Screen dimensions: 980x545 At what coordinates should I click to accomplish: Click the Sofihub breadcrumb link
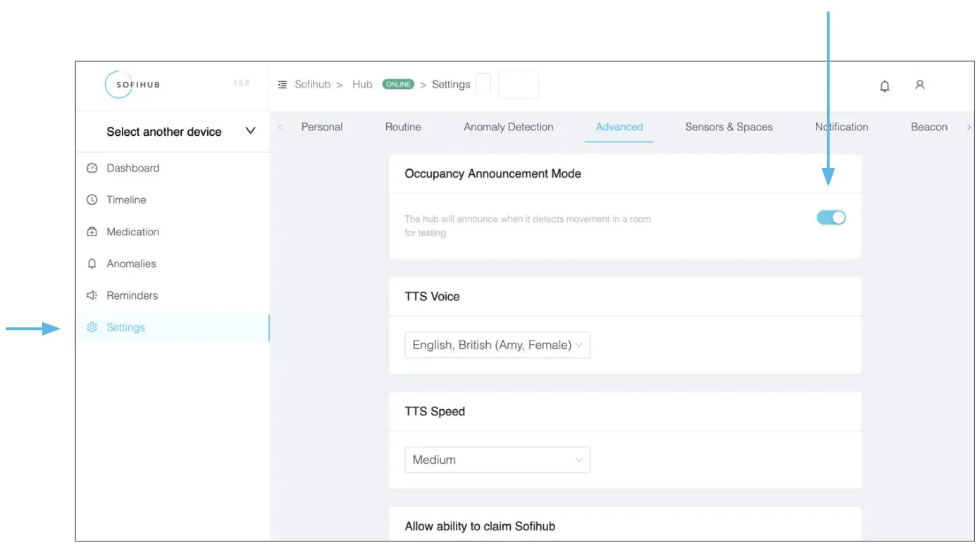[x=312, y=85]
